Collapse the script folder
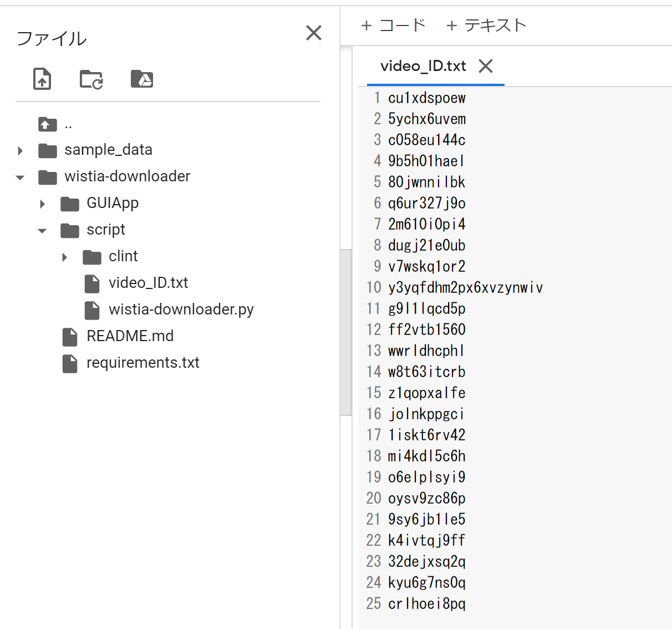The image size is (672, 629). click(x=43, y=231)
